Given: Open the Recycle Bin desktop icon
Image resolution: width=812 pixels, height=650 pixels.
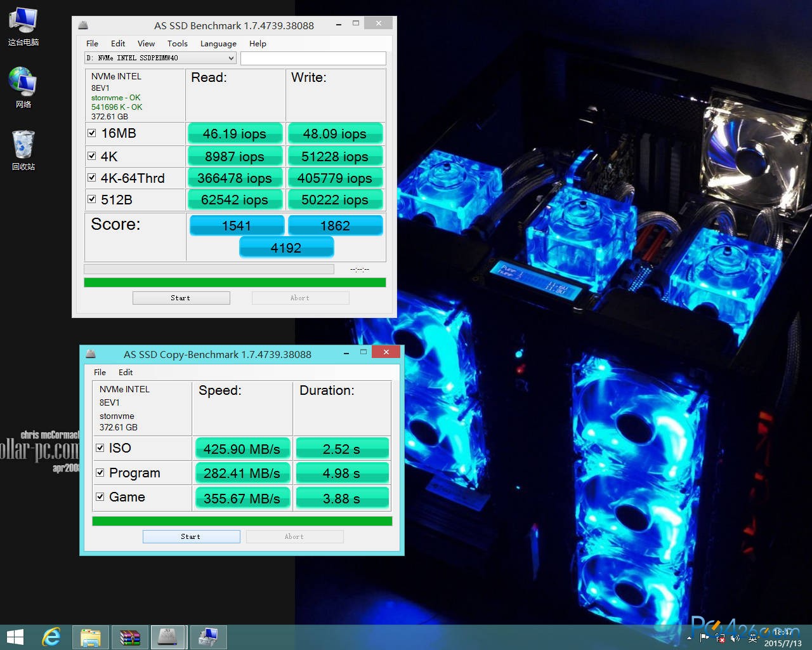Looking at the screenshot, I should 23,150.
